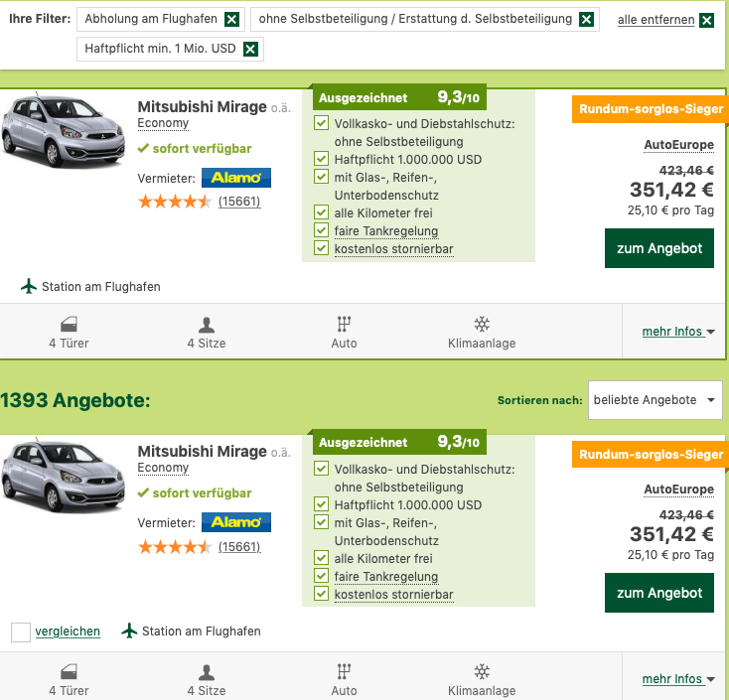Click the gearshift icon above 'Auto' in top offer
Screen dimensions: 729x700
tap(344, 324)
